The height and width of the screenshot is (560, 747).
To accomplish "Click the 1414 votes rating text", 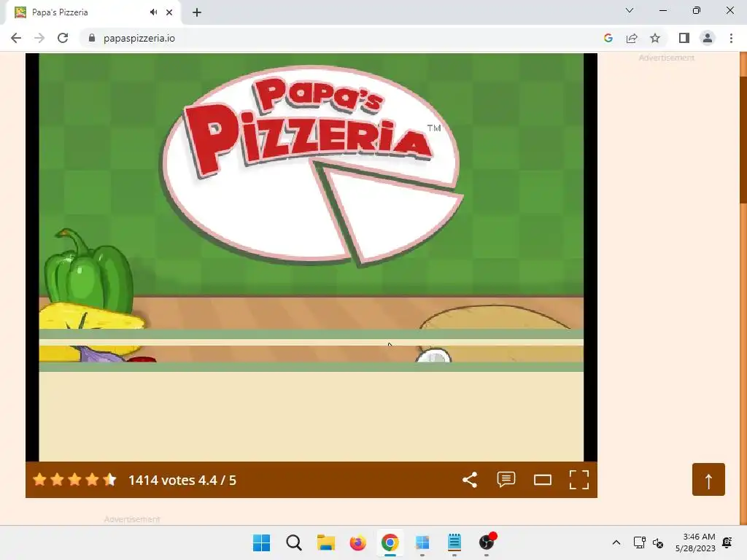I will coord(182,480).
